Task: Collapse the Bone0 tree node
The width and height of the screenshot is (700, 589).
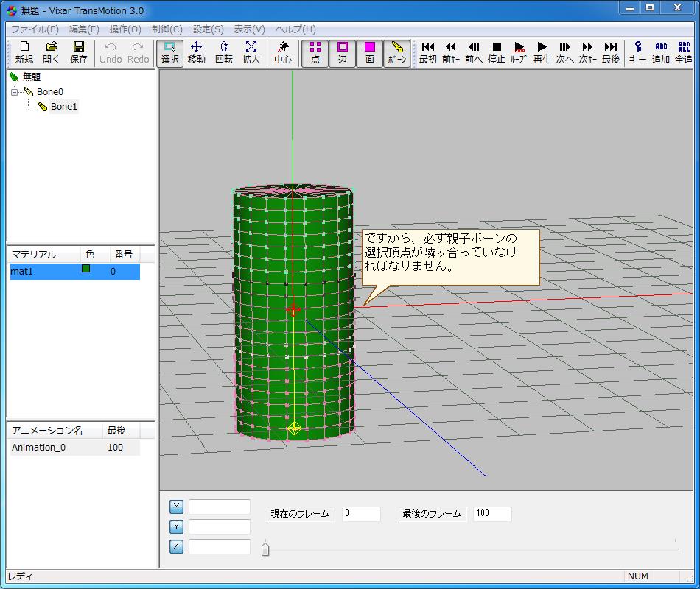Action: point(15,92)
